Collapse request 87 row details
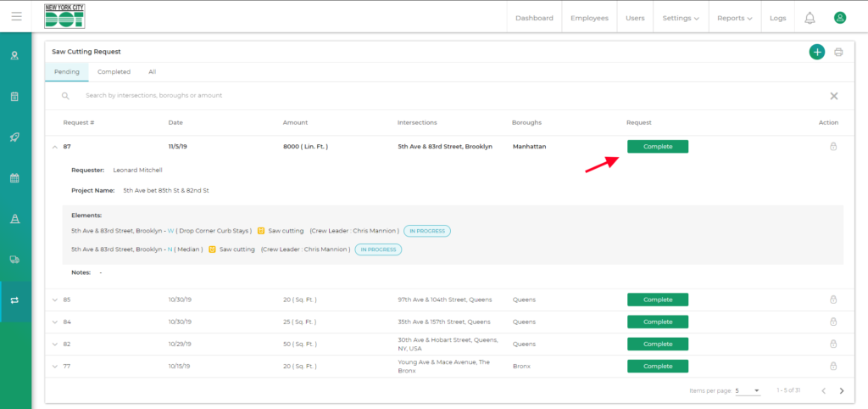Image resolution: width=868 pixels, height=409 pixels. click(55, 147)
